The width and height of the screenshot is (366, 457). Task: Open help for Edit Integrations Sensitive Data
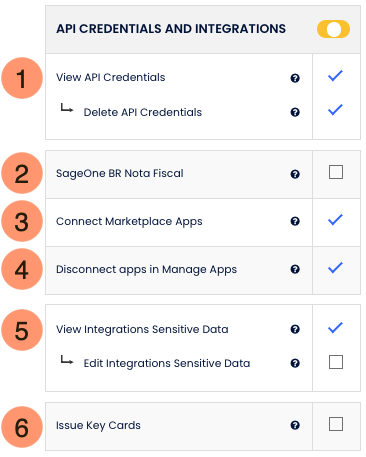(x=295, y=363)
